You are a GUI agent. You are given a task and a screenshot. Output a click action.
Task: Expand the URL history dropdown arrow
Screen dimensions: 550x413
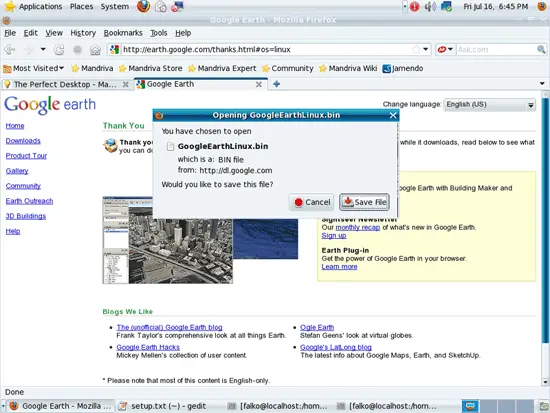[x=425, y=49]
